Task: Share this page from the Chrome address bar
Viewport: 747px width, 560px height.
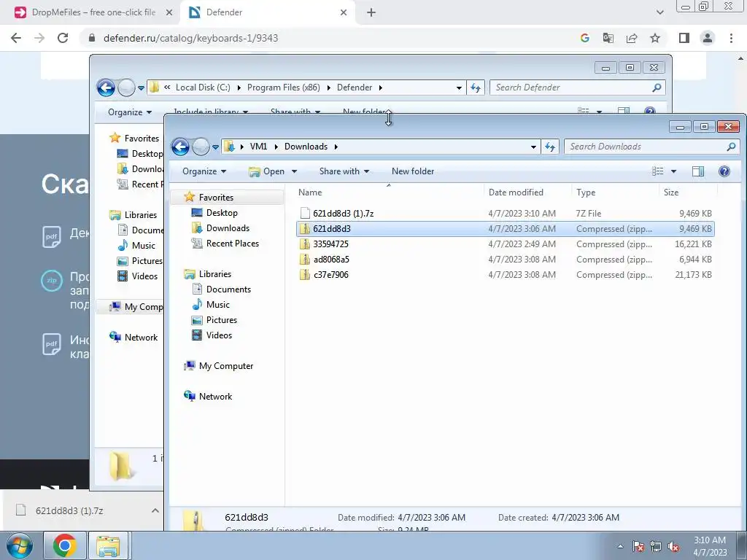Action: 632,38
